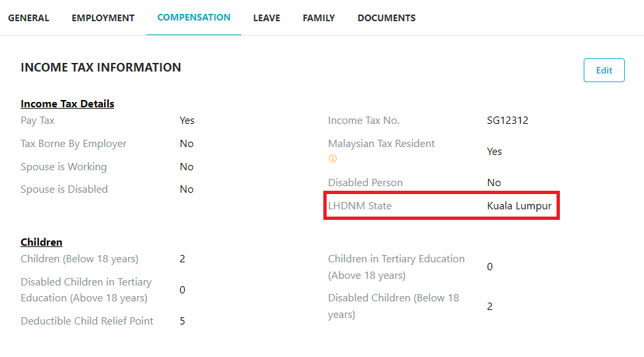
Task: Go to the Leave tab
Action: click(x=266, y=18)
